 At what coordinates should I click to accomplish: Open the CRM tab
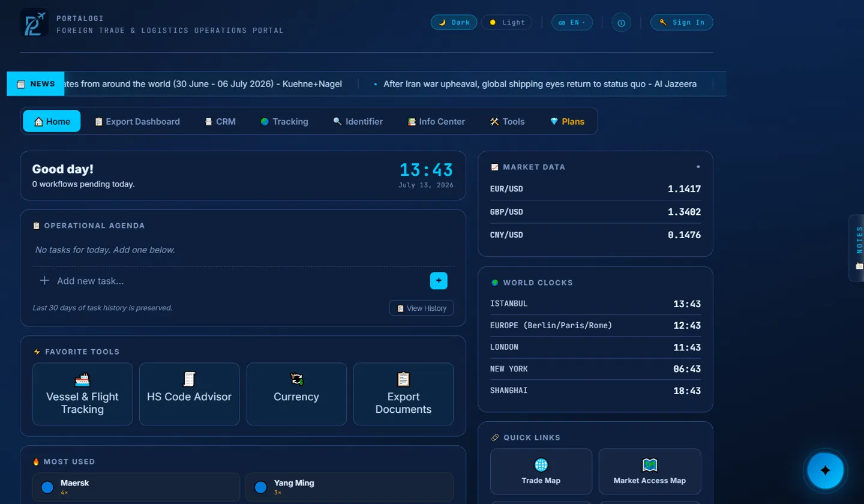tap(220, 121)
